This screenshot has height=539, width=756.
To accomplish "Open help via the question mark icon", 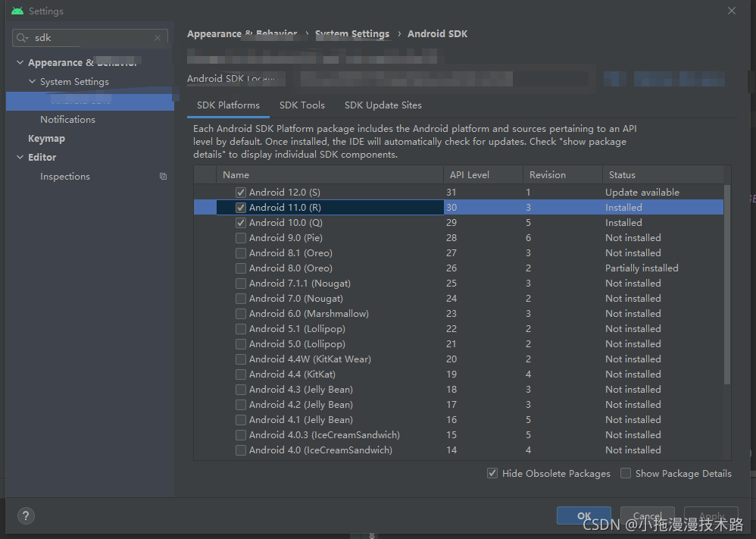I will pos(25,515).
